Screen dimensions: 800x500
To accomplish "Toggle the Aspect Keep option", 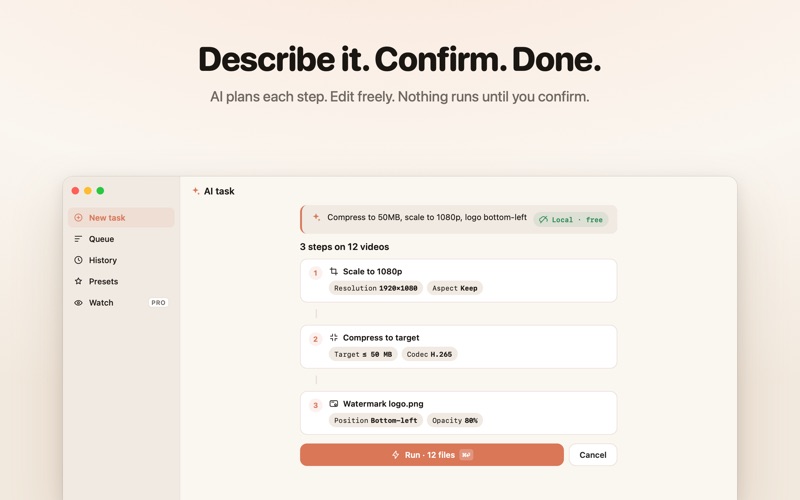I will tap(455, 288).
